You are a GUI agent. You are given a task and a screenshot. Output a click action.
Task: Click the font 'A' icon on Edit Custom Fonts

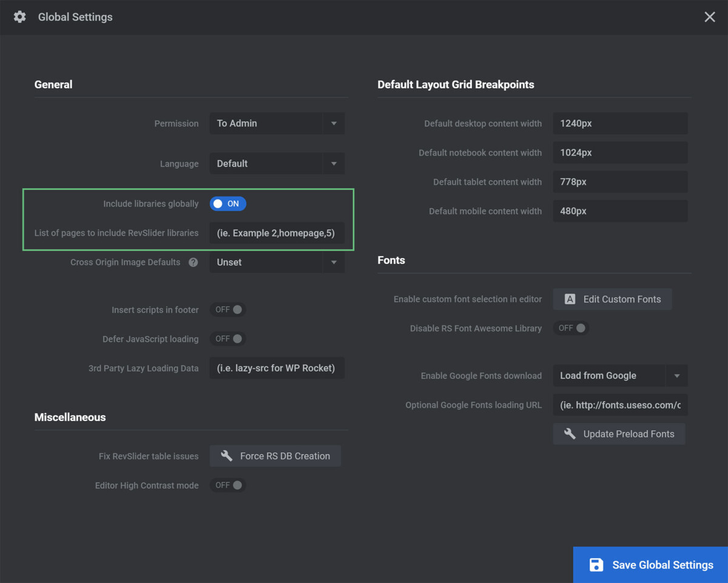(x=569, y=299)
